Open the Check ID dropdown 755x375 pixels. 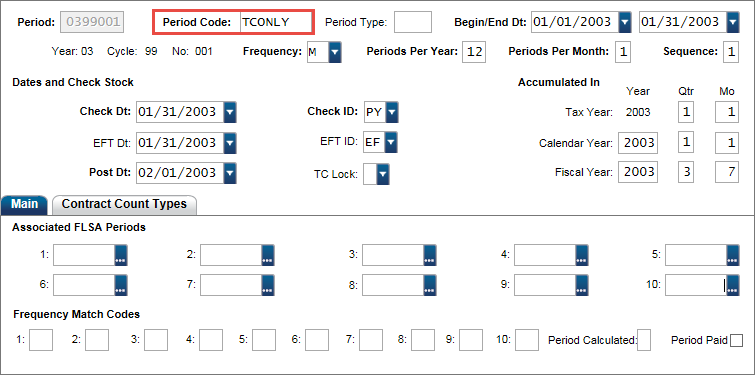392,112
